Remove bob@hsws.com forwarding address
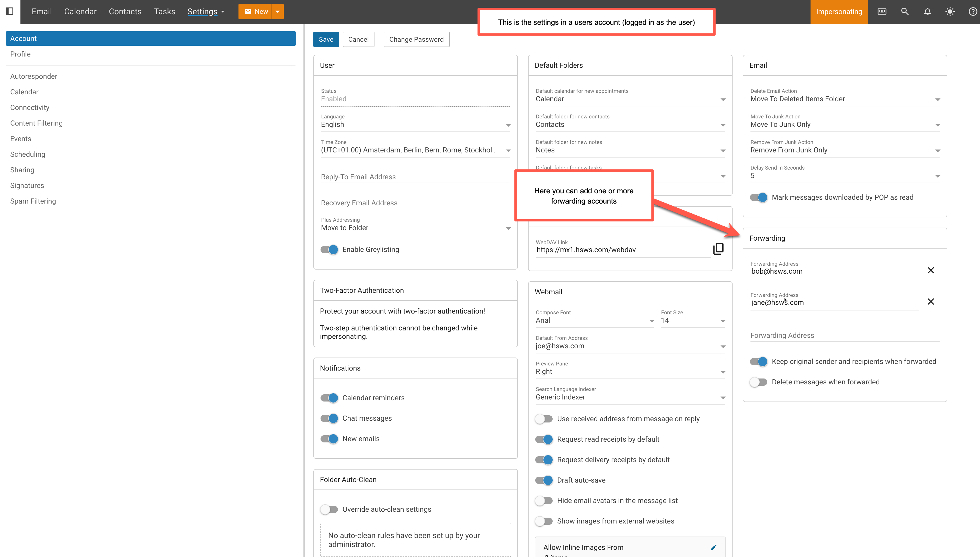The width and height of the screenshot is (980, 557). [931, 271]
